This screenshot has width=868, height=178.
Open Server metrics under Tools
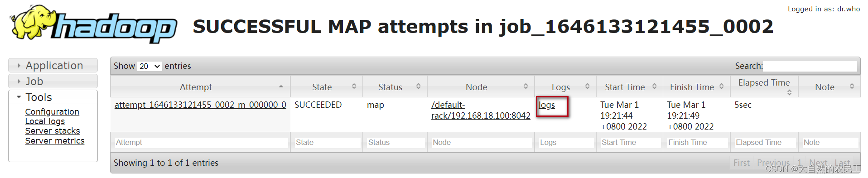pos(55,141)
